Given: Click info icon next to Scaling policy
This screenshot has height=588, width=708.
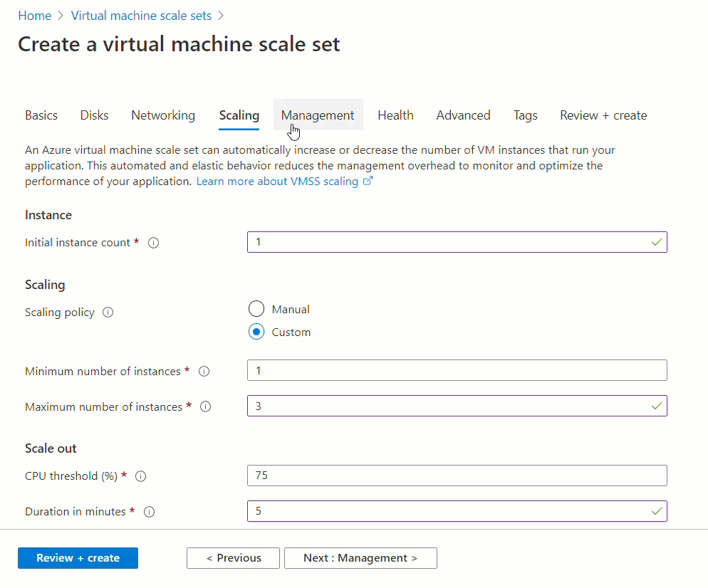Looking at the screenshot, I should pyautogui.click(x=108, y=313).
